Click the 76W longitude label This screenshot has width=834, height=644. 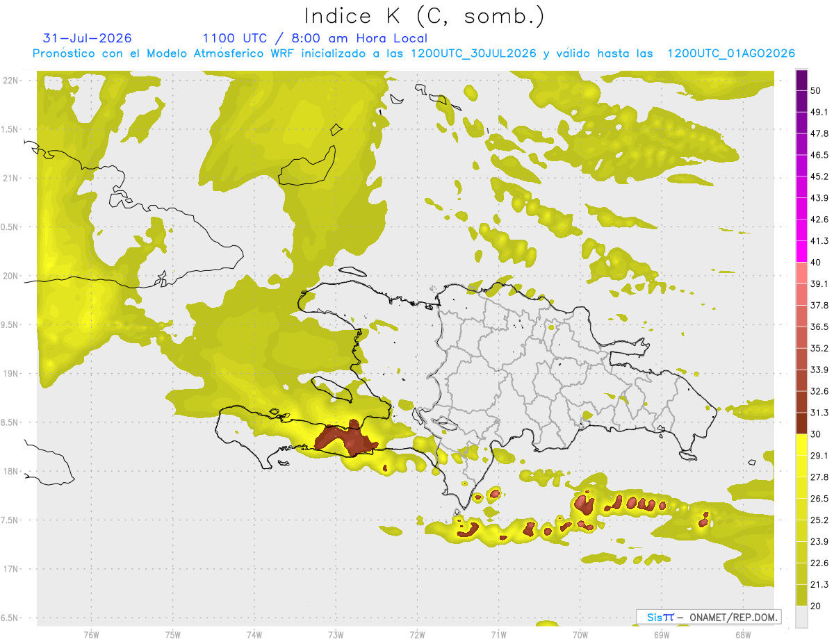pyautogui.click(x=91, y=635)
